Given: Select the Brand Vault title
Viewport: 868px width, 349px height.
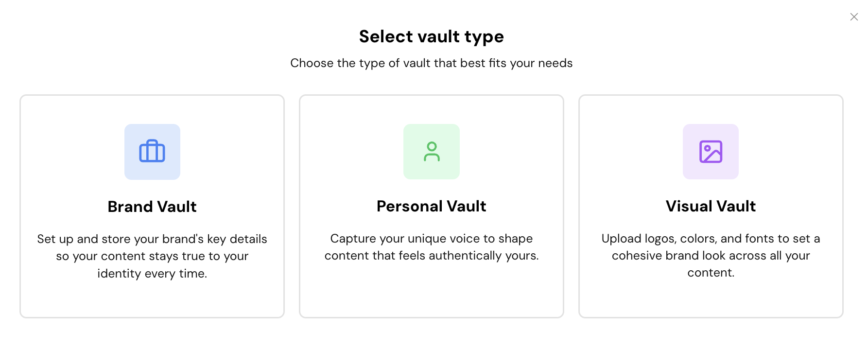Looking at the screenshot, I should point(152,207).
